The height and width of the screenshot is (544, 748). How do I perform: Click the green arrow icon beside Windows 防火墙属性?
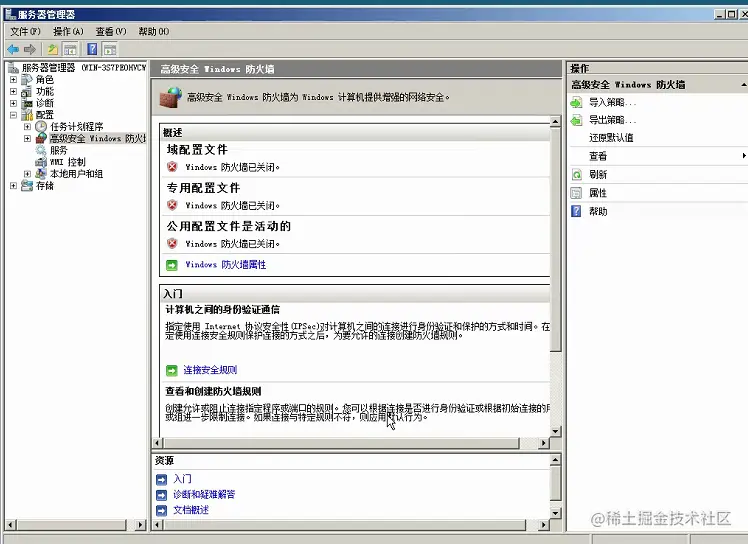coord(171,265)
